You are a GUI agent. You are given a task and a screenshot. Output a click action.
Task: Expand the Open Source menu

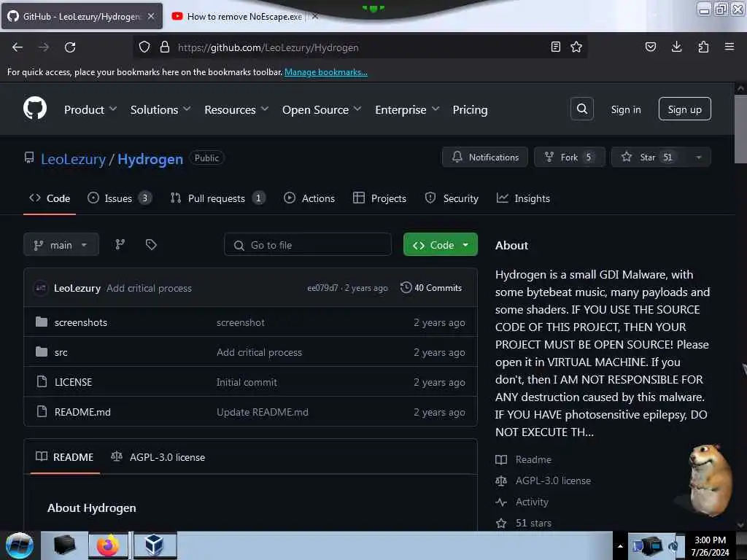(x=322, y=110)
